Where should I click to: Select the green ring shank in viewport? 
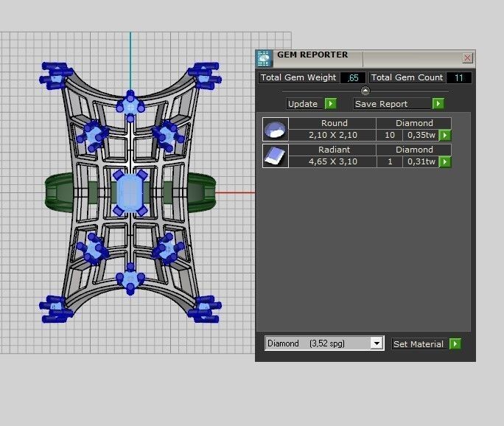coord(202,193)
